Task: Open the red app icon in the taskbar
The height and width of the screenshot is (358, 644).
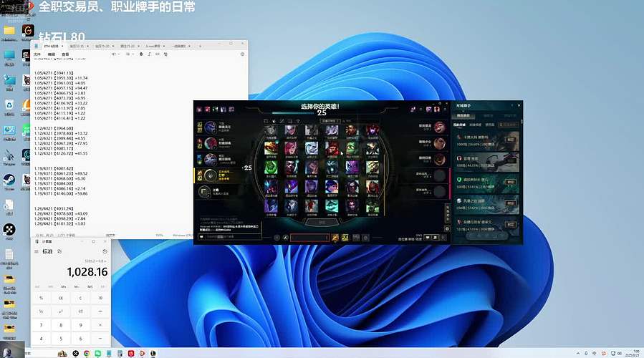Action: pos(131,354)
